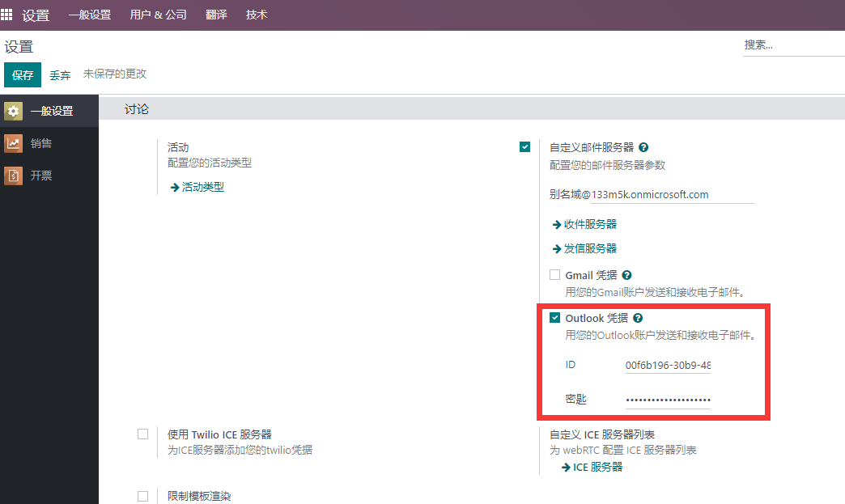The height and width of the screenshot is (504, 845).
Task: Enable the 限制模板渲染 checkbox
Action: point(142,496)
